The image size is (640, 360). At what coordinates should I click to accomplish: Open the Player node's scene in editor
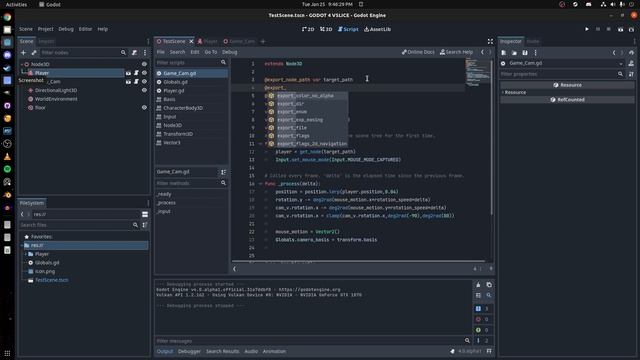point(128,73)
